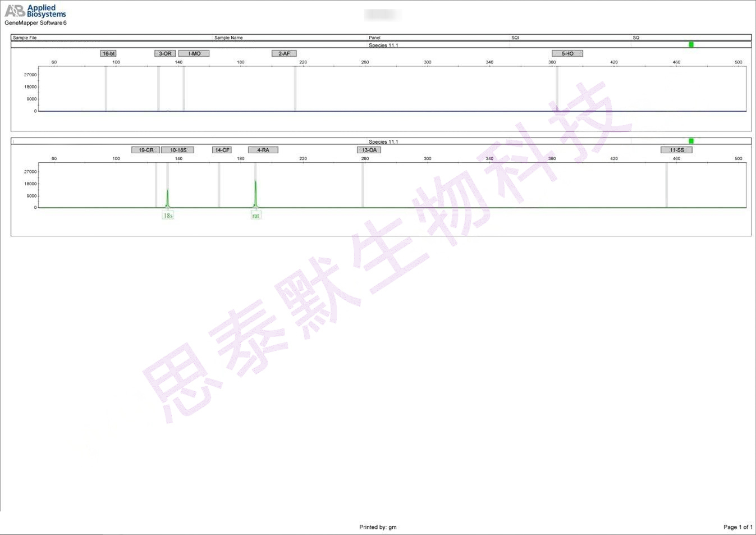The image size is (756, 535).
Task: Click the 460 size tick in the 11-SS plot
Action: pyautogui.click(x=676, y=159)
